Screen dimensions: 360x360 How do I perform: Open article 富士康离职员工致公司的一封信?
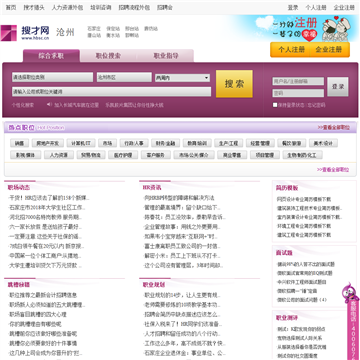click(x=182, y=247)
